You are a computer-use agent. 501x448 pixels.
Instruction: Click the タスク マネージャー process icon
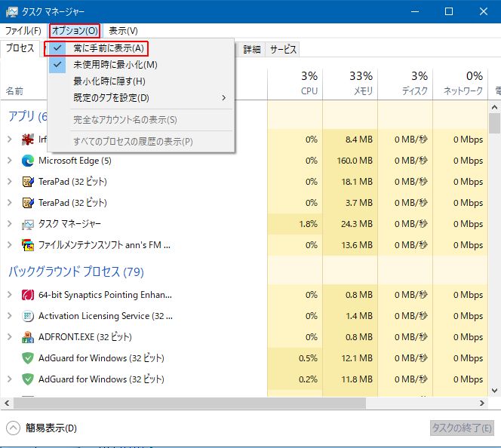pos(28,224)
